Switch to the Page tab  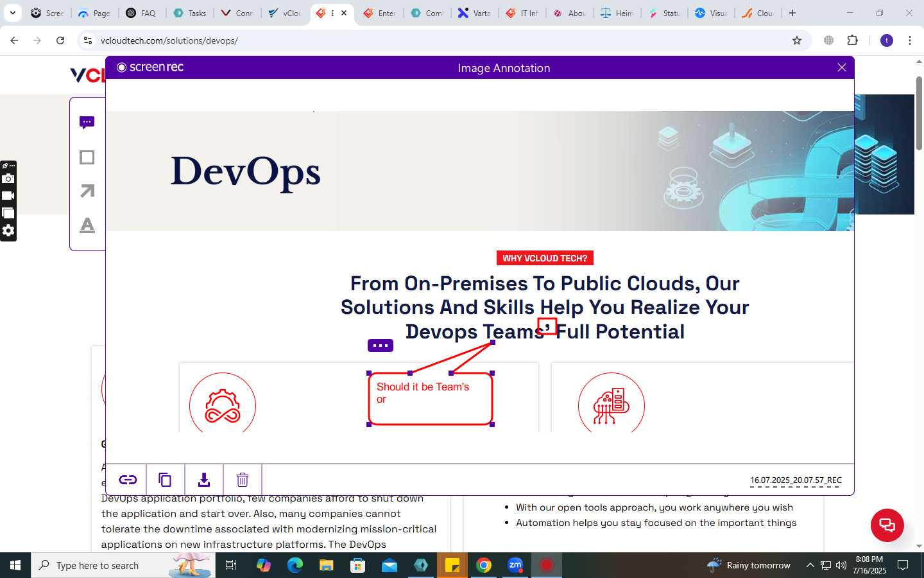tap(94, 13)
